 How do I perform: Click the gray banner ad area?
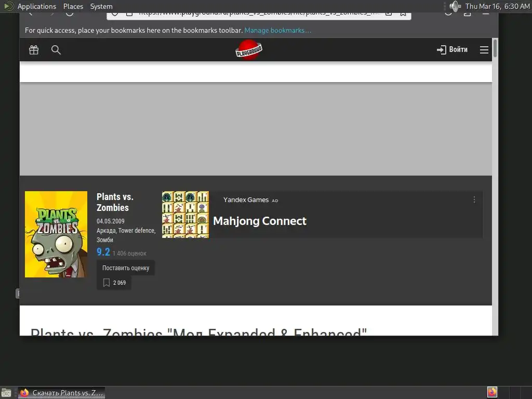coord(256,129)
